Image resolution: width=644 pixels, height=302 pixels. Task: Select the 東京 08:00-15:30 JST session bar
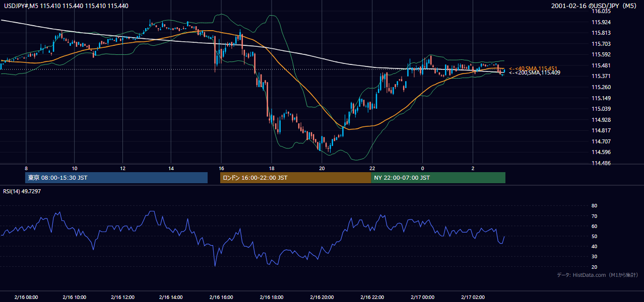coord(116,178)
